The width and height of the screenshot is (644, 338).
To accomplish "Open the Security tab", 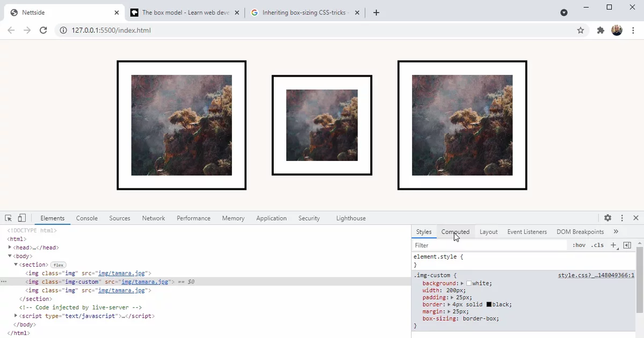I will 309,218.
